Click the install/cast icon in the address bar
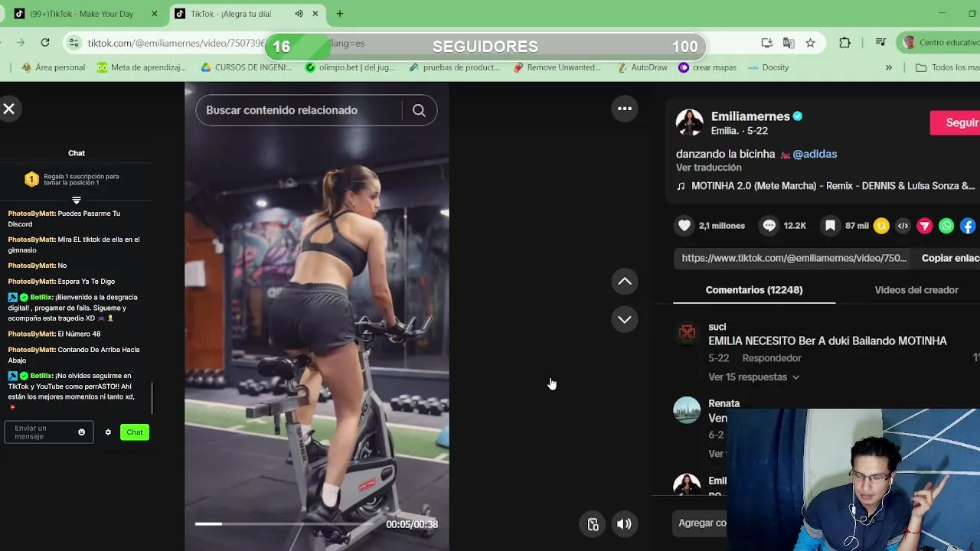Screen dimensions: 980x551 pyautogui.click(x=767, y=43)
